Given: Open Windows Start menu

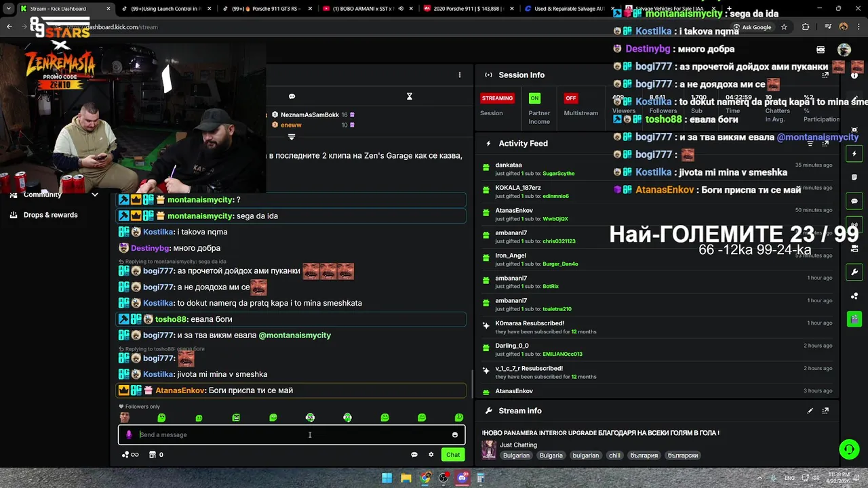Looking at the screenshot, I should pyautogui.click(x=387, y=478).
